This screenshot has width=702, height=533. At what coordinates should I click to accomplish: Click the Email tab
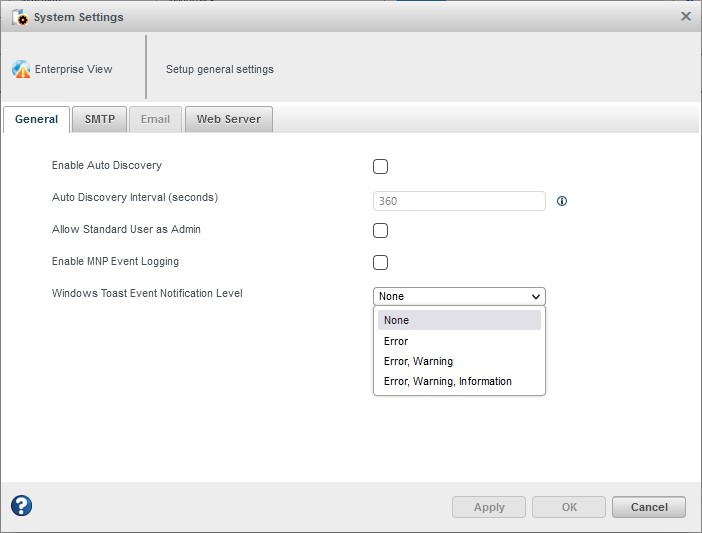[x=155, y=119]
